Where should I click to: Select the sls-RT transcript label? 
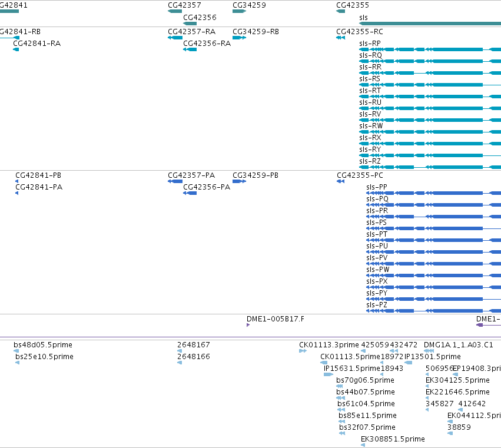pyautogui.click(x=370, y=91)
